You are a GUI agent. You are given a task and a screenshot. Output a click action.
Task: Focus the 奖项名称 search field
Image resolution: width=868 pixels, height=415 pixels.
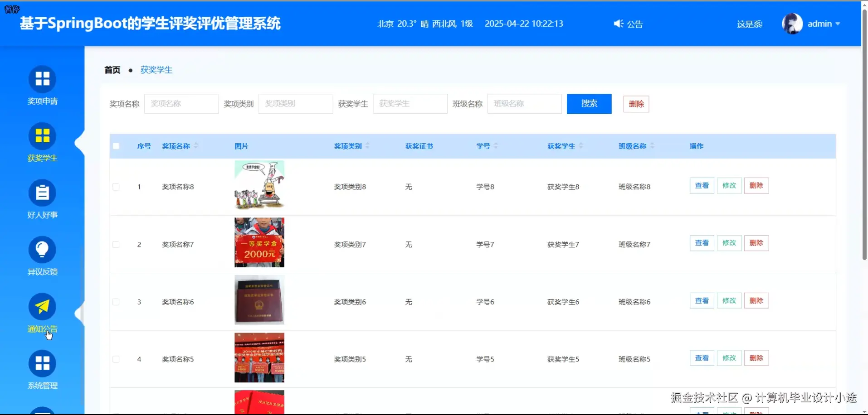coord(181,104)
